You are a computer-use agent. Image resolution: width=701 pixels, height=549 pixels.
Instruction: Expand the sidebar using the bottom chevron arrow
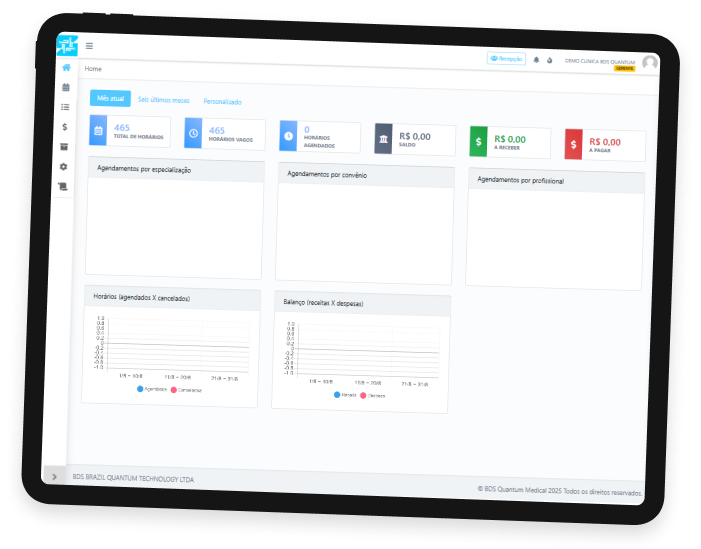(x=54, y=476)
